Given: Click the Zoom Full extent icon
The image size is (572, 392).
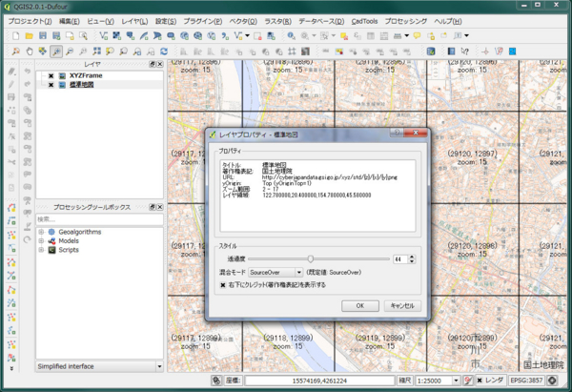Looking at the screenshot, I should click(x=96, y=52).
